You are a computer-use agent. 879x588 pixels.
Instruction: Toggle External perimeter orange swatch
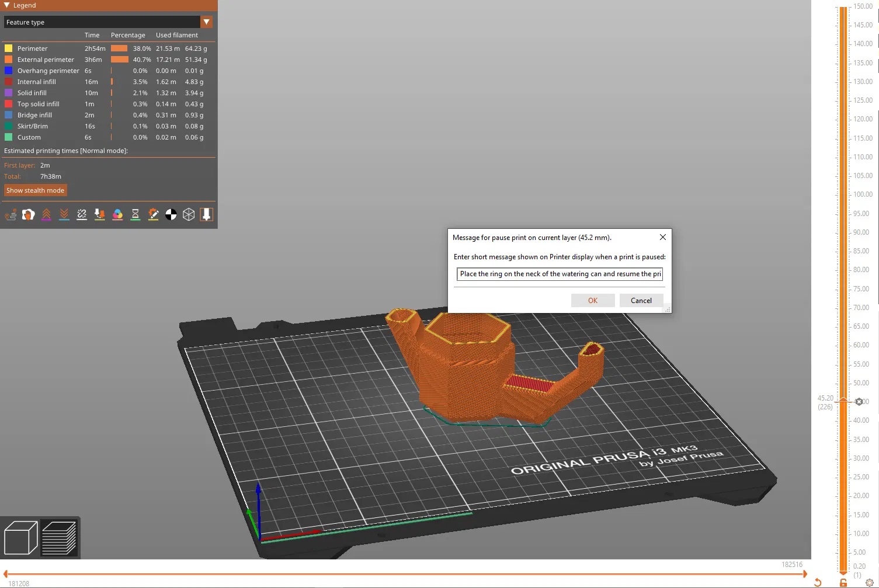[x=9, y=60]
